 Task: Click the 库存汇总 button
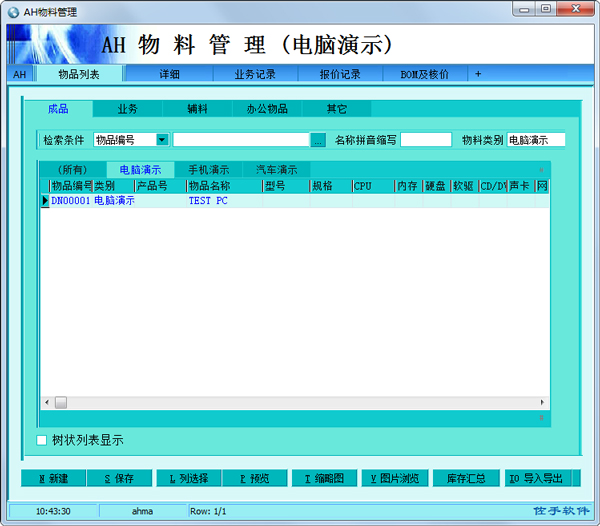pyautogui.click(x=466, y=478)
